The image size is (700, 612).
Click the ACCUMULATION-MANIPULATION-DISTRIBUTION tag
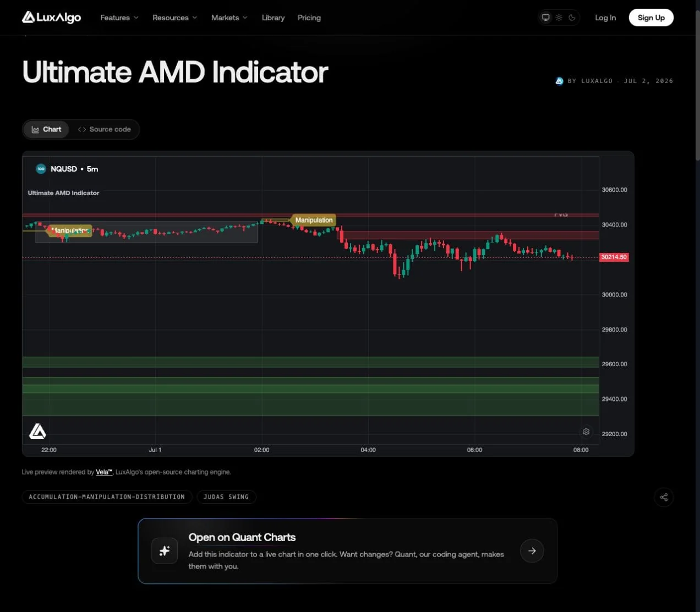click(107, 497)
